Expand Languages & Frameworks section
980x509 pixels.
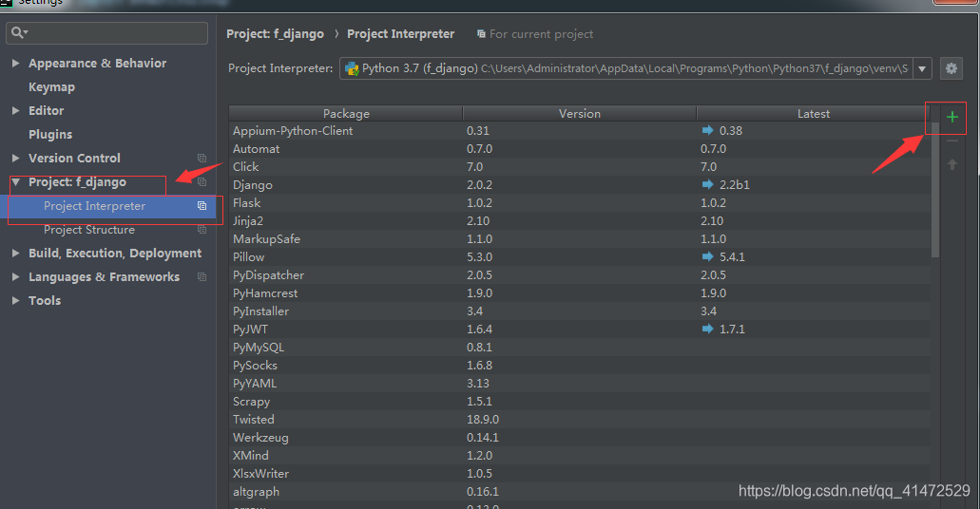click(x=15, y=276)
